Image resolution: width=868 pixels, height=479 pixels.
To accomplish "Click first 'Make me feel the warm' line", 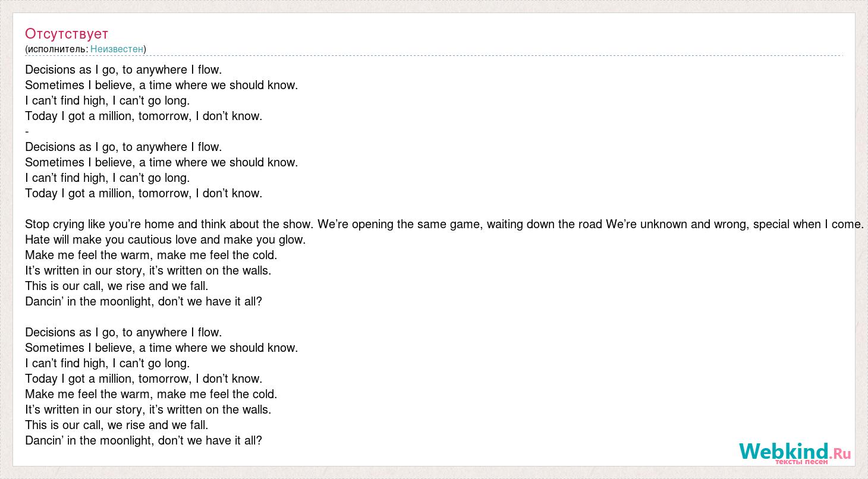I will click(151, 255).
